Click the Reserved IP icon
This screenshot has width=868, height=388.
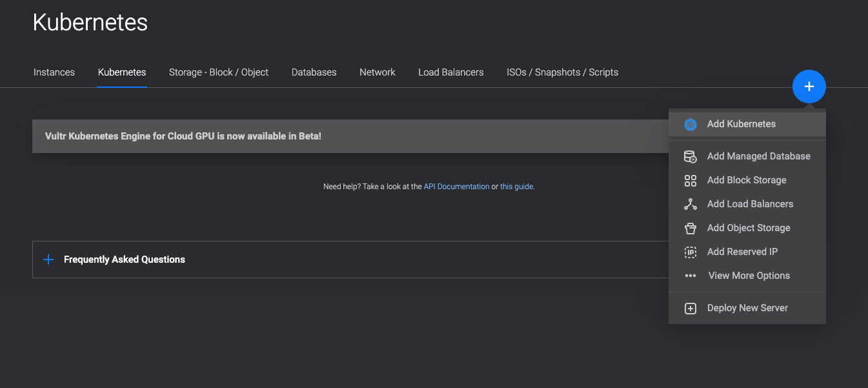691,252
